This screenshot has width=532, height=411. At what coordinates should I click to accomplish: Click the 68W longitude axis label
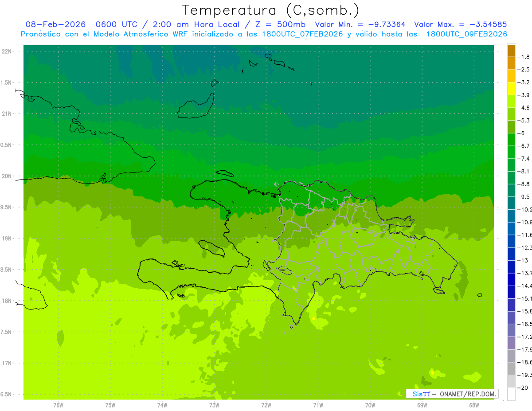(x=474, y=405)
